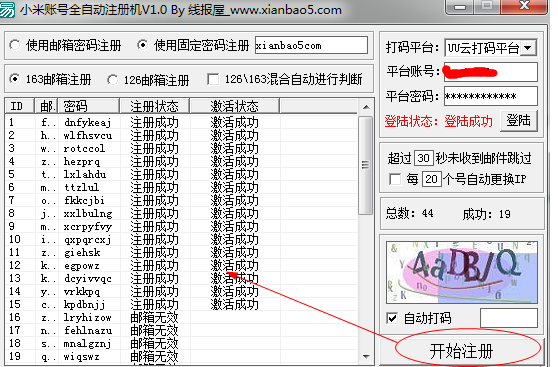Image resolution: width=558 pixels, height=367 pixels.
Task: Click the captcha image AaDB/Q
Action: pos(462,273)
